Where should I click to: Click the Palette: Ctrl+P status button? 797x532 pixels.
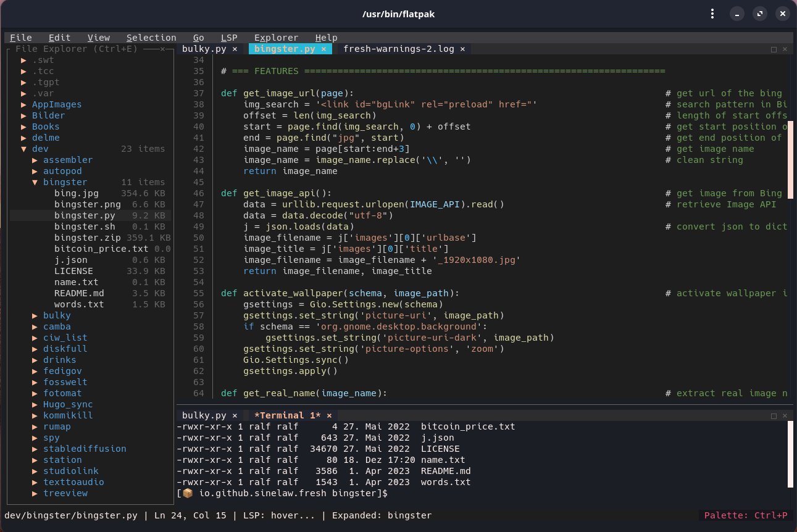pyautogui.click(x=746, y=515)
